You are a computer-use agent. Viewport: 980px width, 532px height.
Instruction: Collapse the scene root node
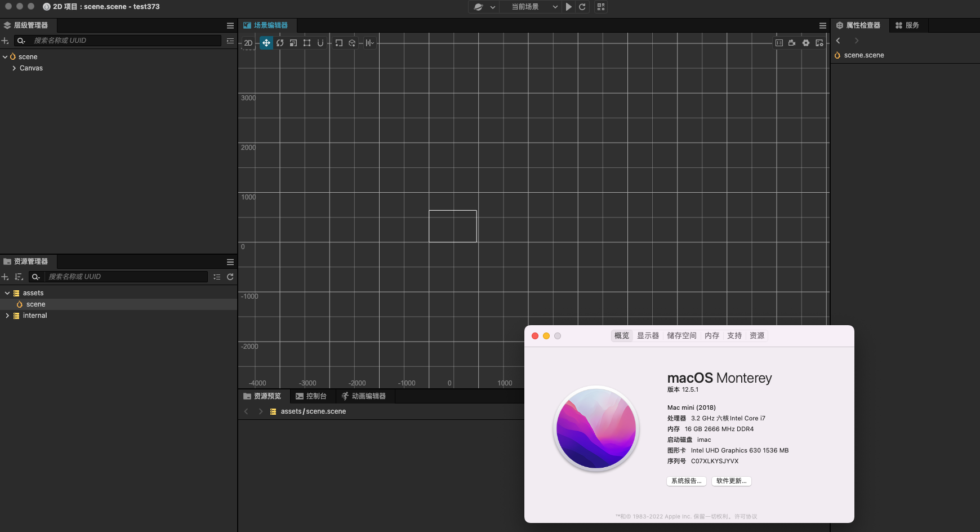coord(5,57)
